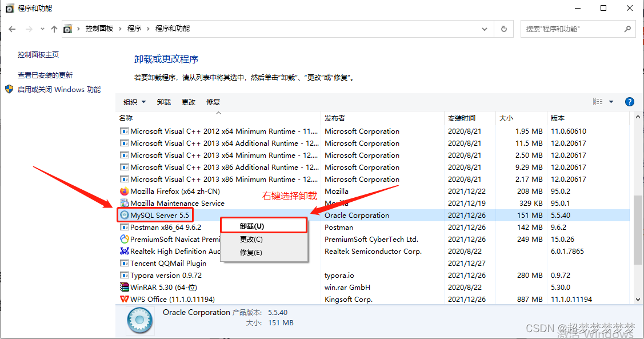This screenshot has width=644, height=339.
Task: Open the 组织 dropdown menu
Action: (134, 102)
